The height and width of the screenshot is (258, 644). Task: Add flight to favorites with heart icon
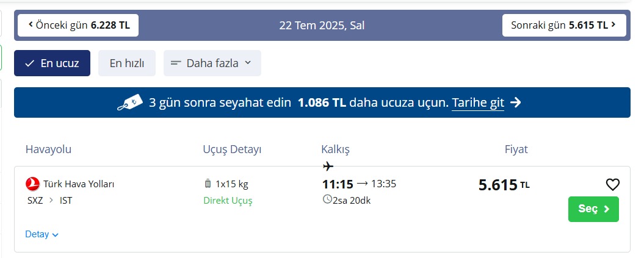[612, 185]
